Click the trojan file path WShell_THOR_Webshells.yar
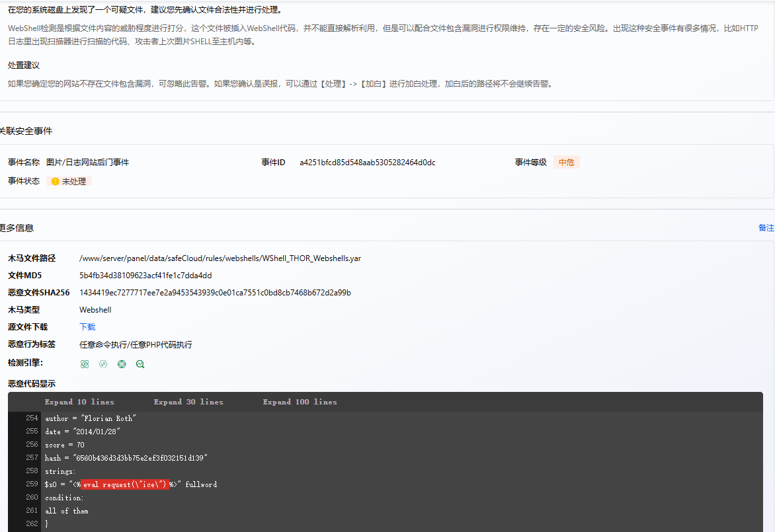775x532 pixels. click(x=220, y=258)
